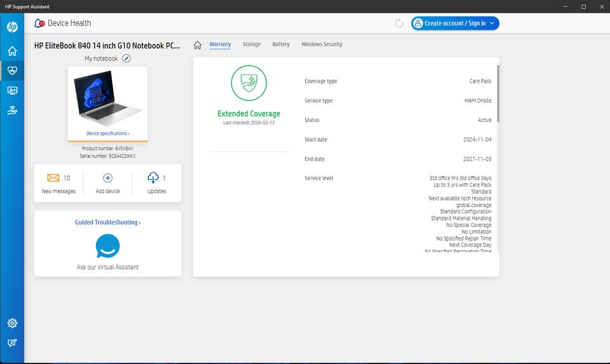610x364 pixels.
Task: Switch to the Battery tab
Action: [281, 44]
